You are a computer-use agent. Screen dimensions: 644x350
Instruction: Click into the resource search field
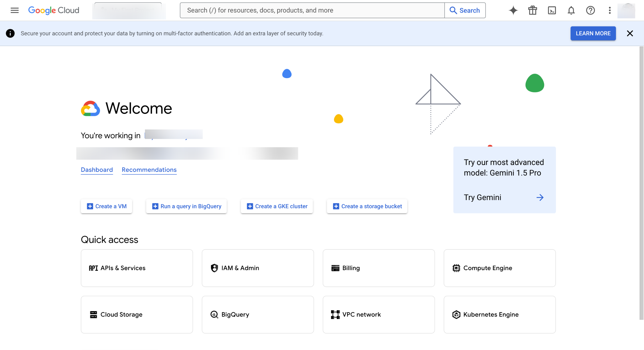coord(312,10)
